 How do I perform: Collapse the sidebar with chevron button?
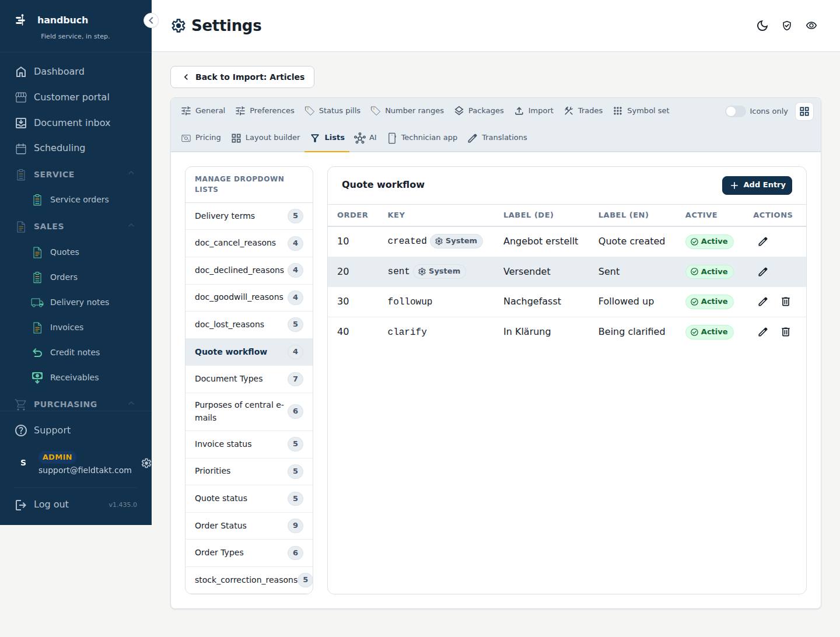pos(151,20)
